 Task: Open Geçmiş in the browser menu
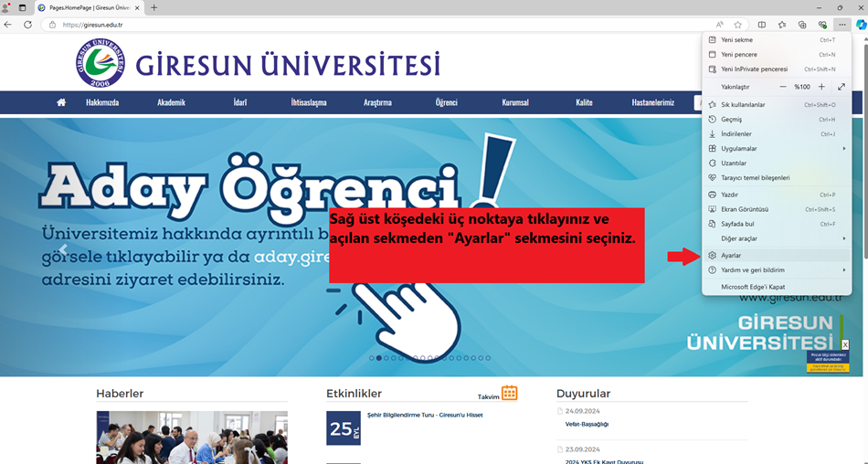pyautogui.click(x=731, y=120)
